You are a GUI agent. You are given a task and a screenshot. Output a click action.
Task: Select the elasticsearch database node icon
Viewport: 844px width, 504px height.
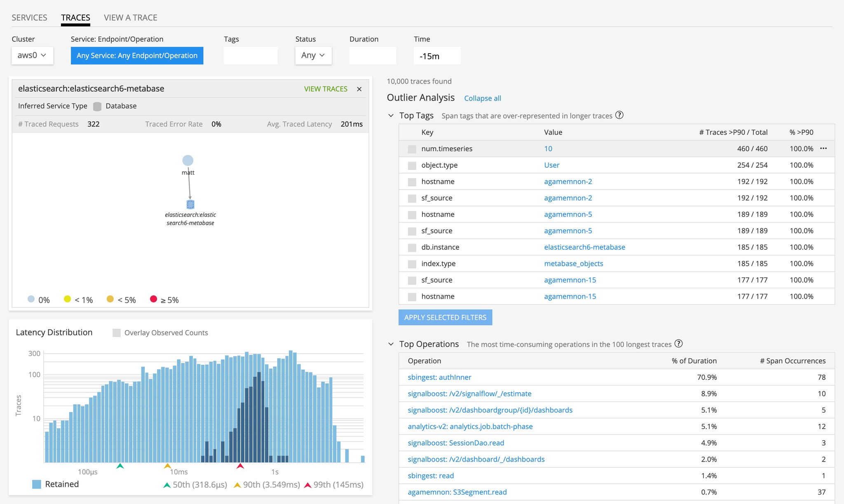coord(190,204)
